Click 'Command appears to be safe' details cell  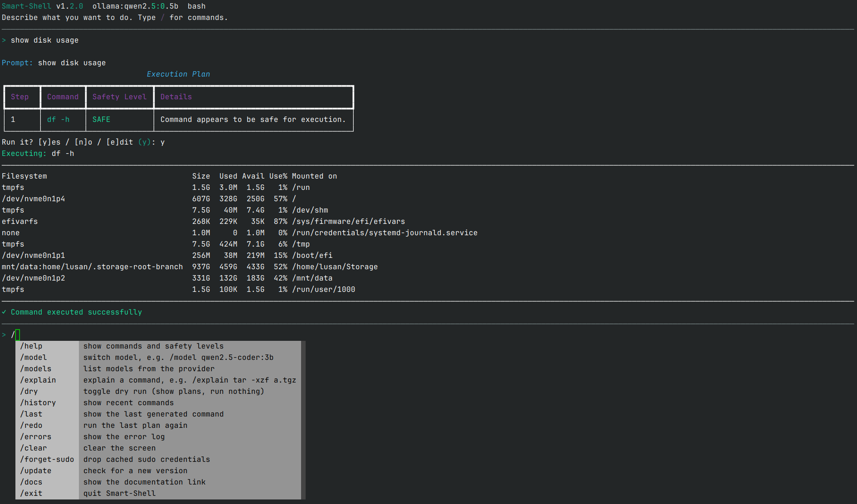(253, 120)
